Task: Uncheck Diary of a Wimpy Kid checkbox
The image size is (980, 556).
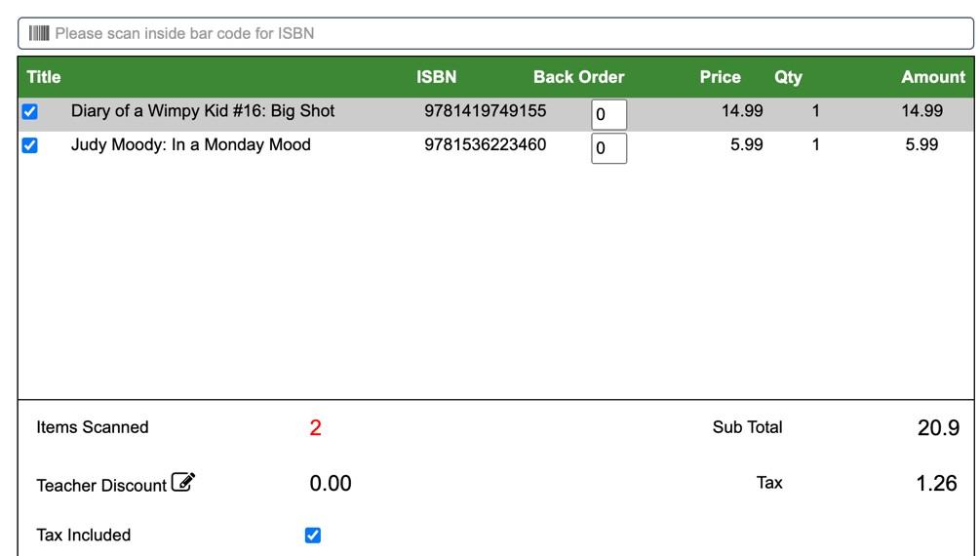Action: click(x=29, y=111)
